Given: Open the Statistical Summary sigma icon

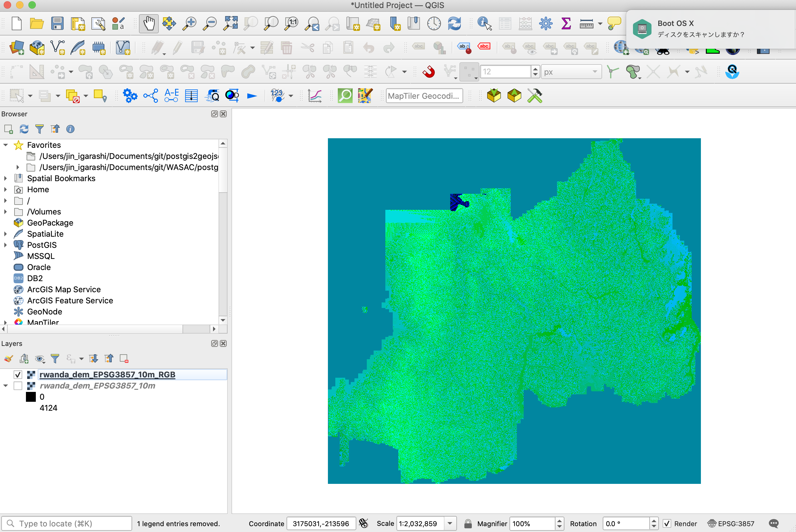Looking at the screenshot, I should (x=566, y=23).
